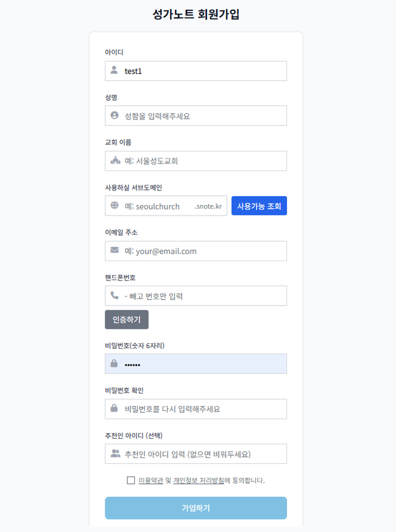Screen dimensions: 396x532
Task: Click the people icon in the referrer field
Action: 116,453
